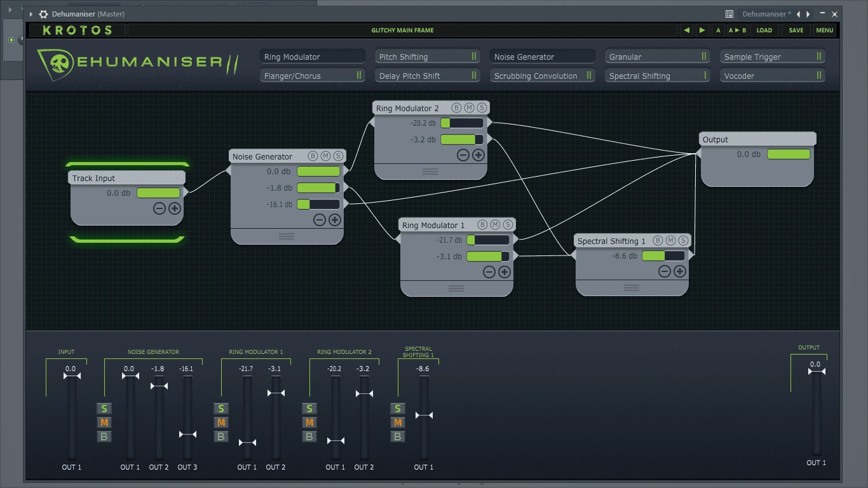Remove an output from Spectral Shifting 1 node
Image resolution: width=868 pixels, height=488 pixels.
(x=664, y=271)
